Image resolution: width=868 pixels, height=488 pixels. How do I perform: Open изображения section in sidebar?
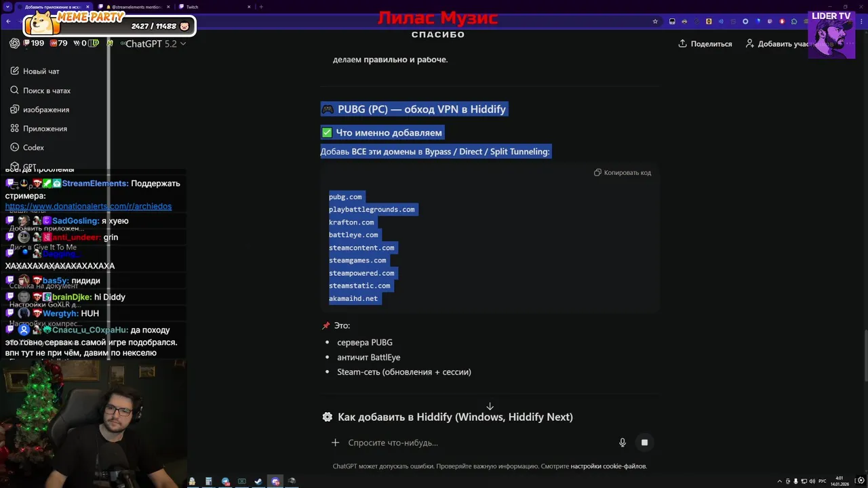45,109
